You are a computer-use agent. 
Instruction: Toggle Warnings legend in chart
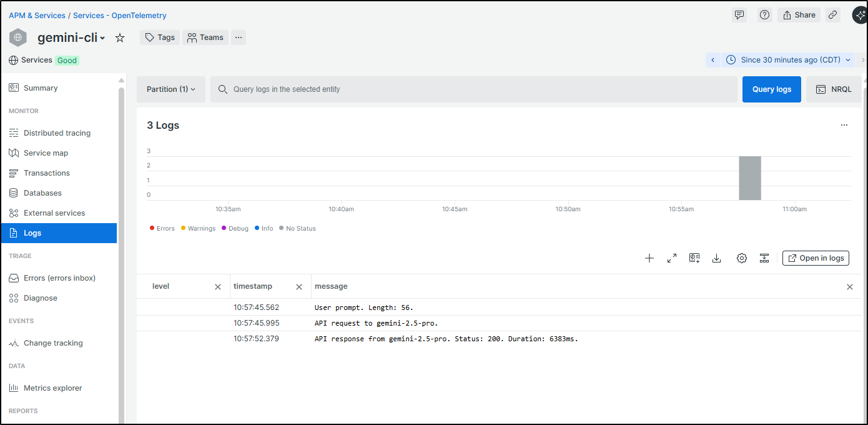coord(198,228)
